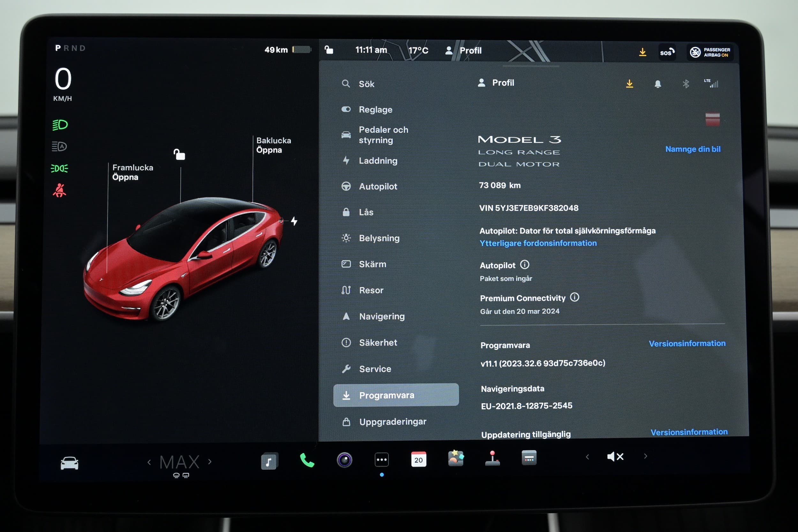This screenshot has width=798, height=532.
Task: Click the SOS emergency call icon
Action: 667,52
